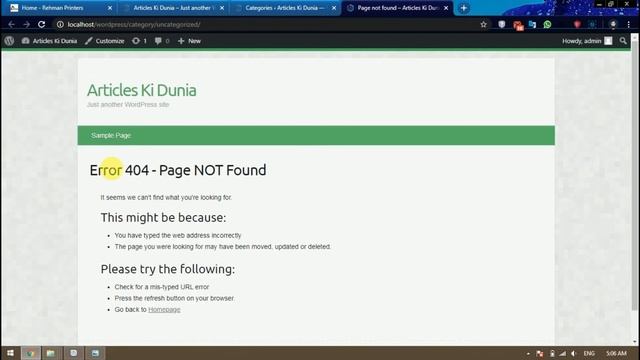Open a new browser tab with plus
640x360 pixels.
[x=464, y=8]
